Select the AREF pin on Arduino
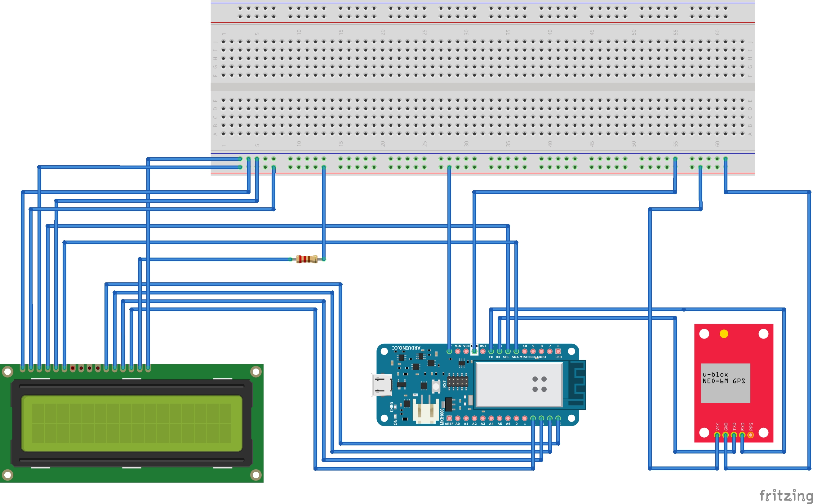 tap(449, 418)
